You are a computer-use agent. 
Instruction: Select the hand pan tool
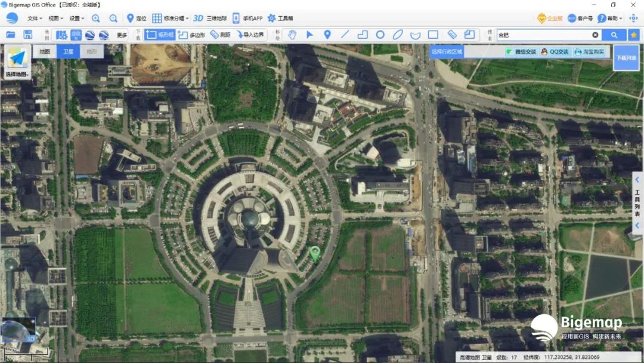[292, 35]
